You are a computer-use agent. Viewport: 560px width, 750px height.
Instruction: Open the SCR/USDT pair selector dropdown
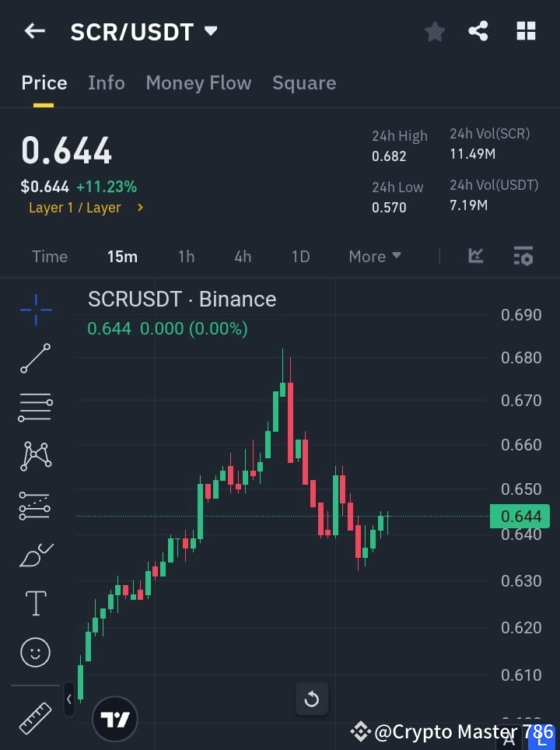[x=210, y=32]
